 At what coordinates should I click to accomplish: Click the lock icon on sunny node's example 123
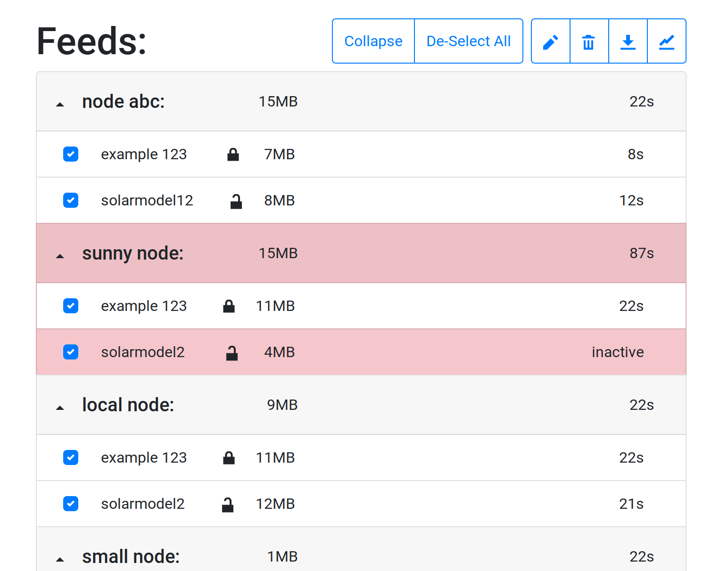pos(229,306)
